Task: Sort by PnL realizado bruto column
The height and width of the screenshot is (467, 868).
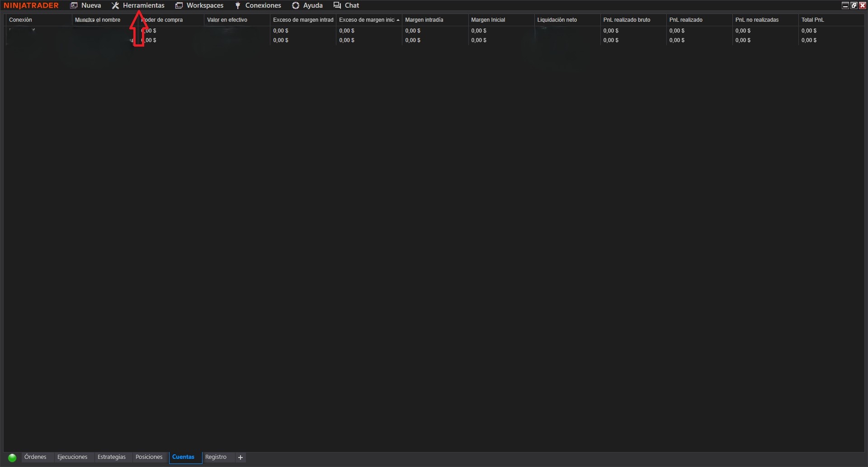Action: click(x=633, y=20)
